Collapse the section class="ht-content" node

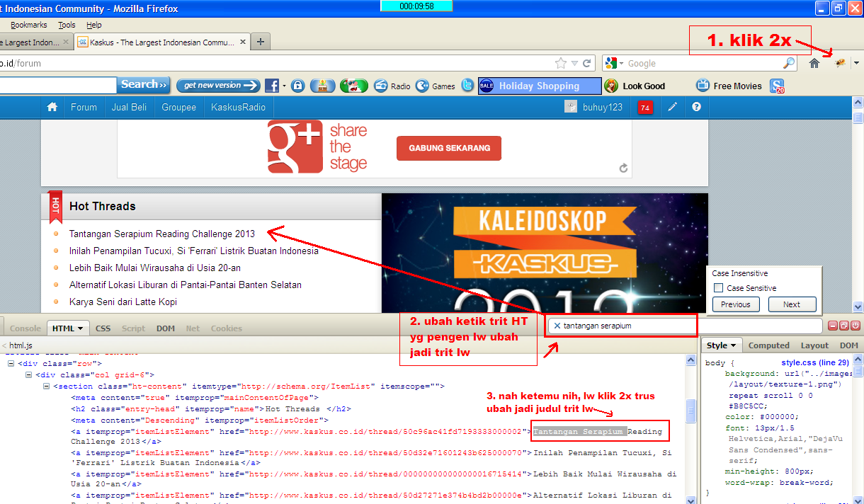click(47, 386)
